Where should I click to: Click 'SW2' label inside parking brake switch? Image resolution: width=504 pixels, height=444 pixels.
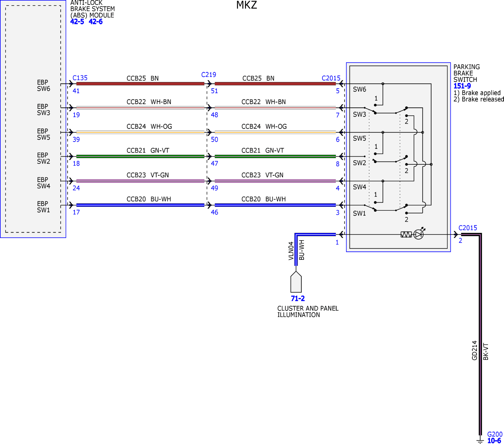tap(359, 163)
